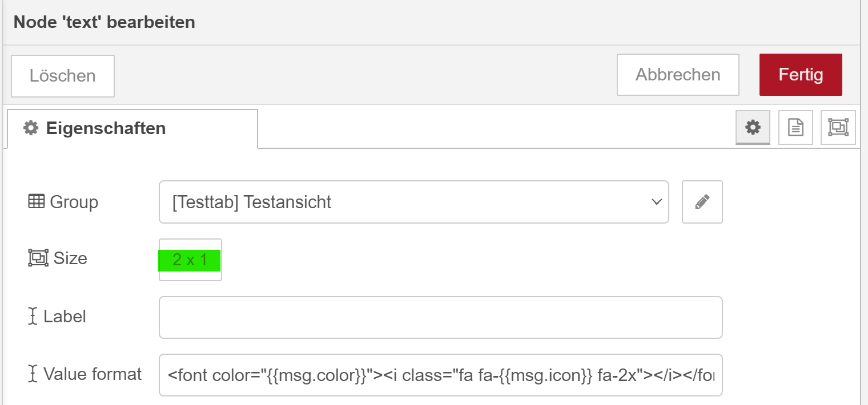
Task: Click the layout icon next to Size
Action: pos(38,258)
